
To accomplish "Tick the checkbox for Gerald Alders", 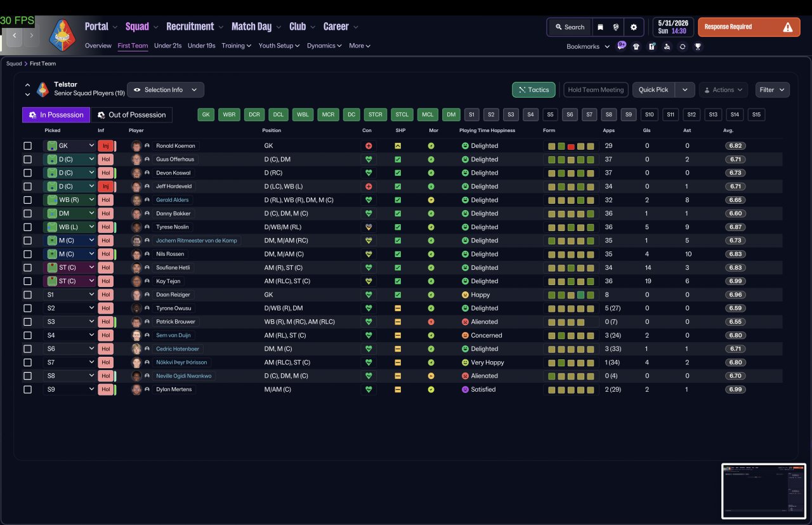I will [27, 200].
